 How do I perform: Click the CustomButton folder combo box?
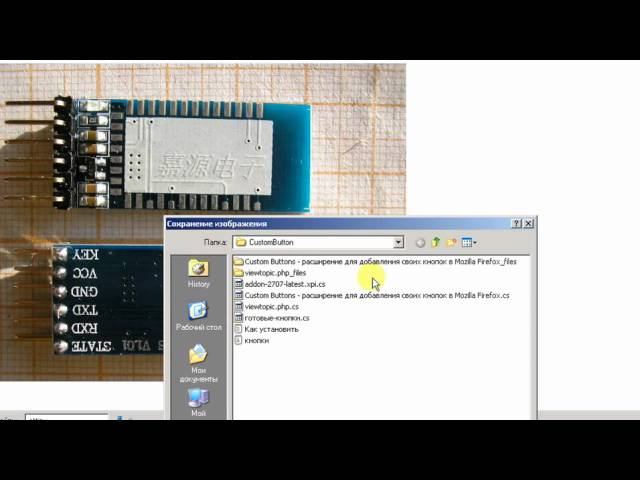coord(318,242)
